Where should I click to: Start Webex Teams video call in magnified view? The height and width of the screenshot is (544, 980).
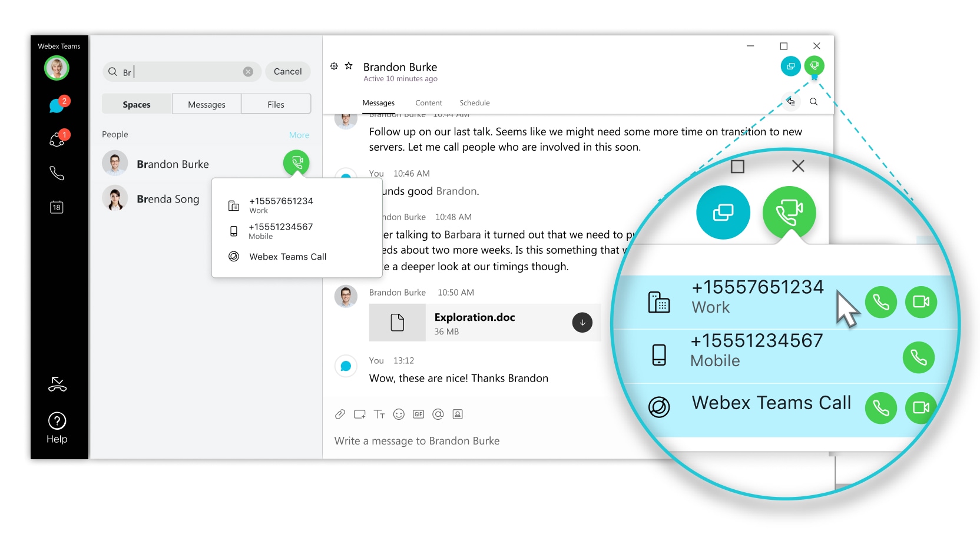pos(921,408)
